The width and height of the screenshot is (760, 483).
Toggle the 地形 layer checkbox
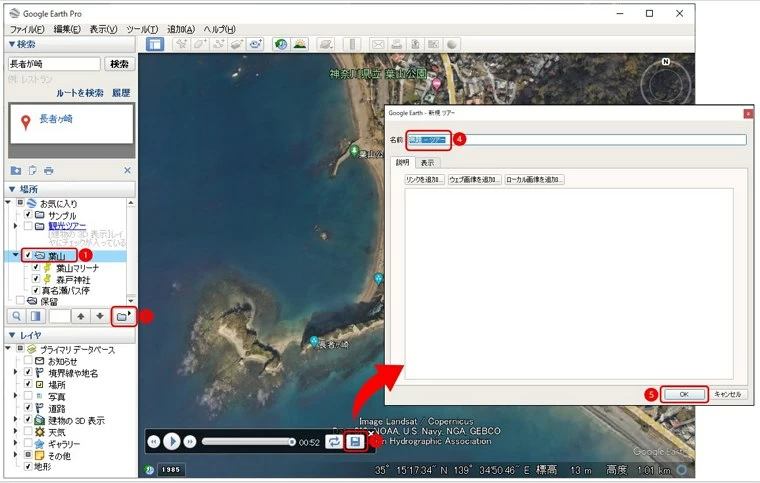28,467
